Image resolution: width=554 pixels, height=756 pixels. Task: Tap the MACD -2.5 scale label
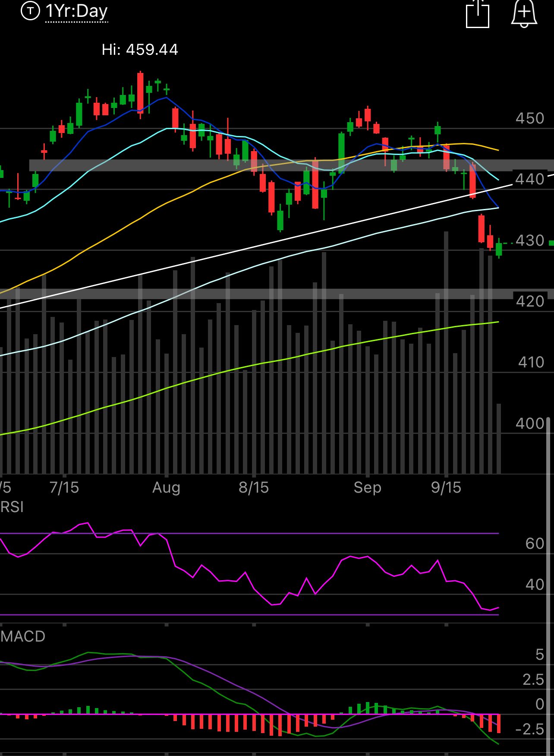coord(530,729)
